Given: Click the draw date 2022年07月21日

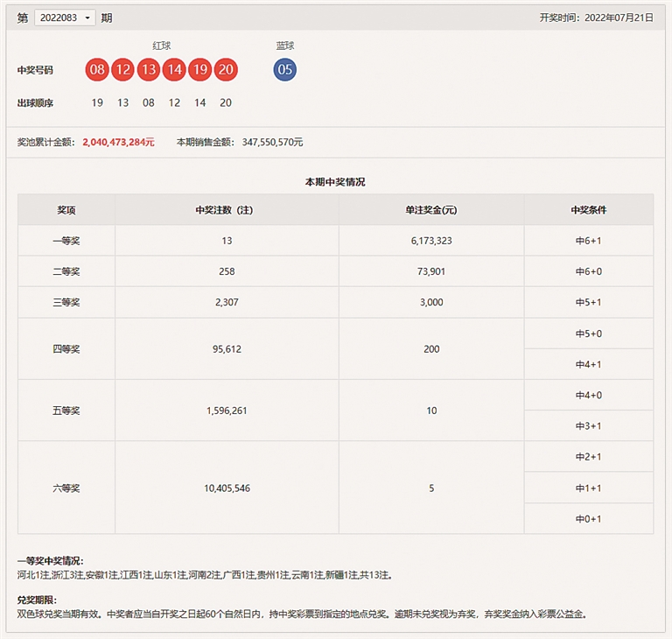Looking at the screenshot, I should point(619,18).
